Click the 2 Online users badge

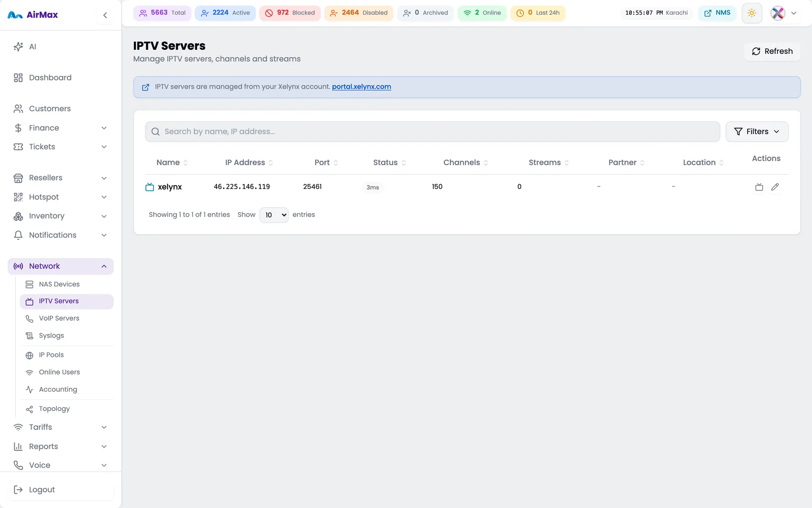[x=482, y=13]
